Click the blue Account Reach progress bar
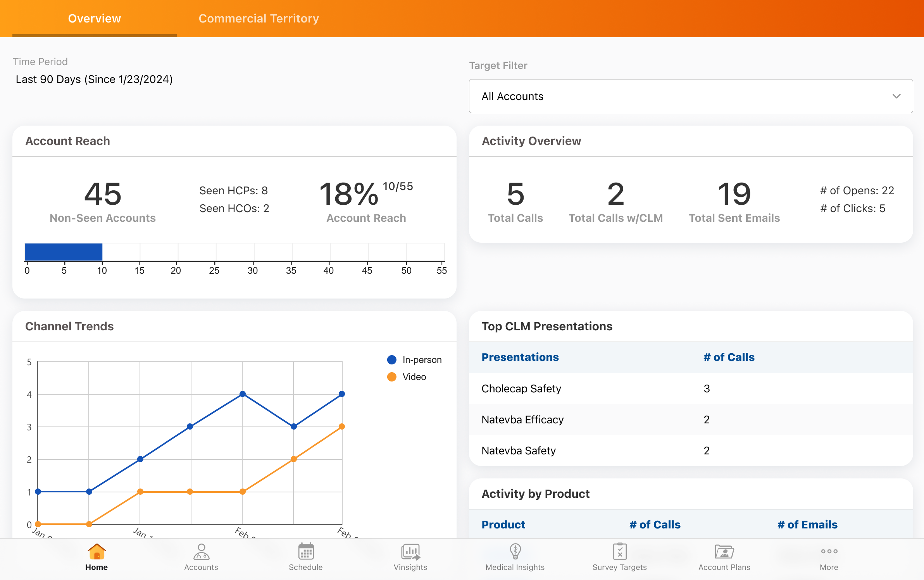This screenshot has height=580, width=924. tap(64, 252)
